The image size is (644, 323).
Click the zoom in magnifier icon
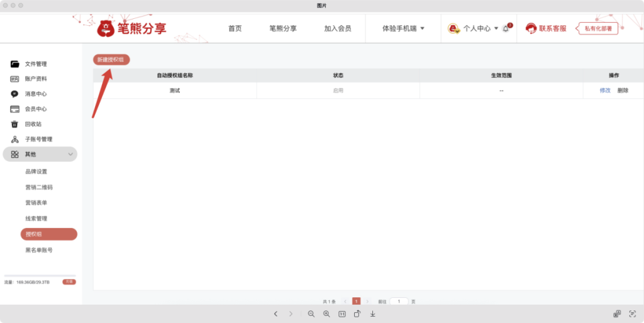click(x=326, y=314)
